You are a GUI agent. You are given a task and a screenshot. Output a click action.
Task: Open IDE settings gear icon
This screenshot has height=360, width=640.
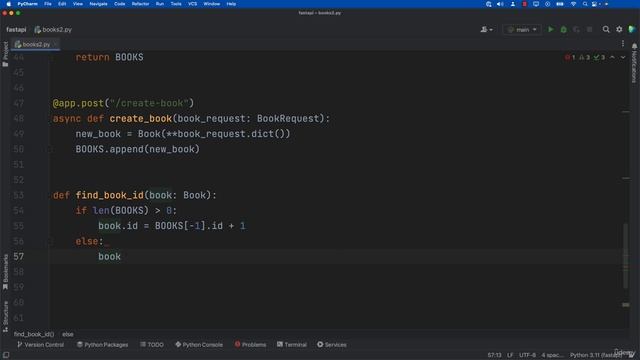[619, 29]
